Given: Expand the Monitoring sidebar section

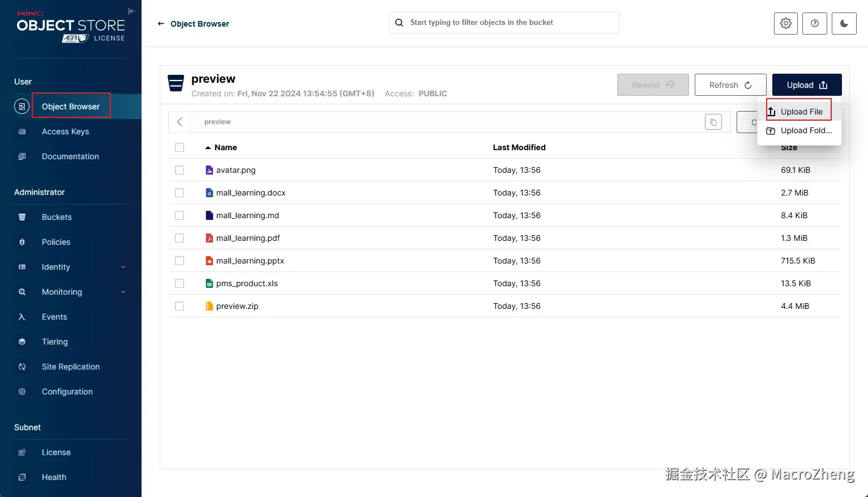Looking at the screenshot, I should (123, 292).
